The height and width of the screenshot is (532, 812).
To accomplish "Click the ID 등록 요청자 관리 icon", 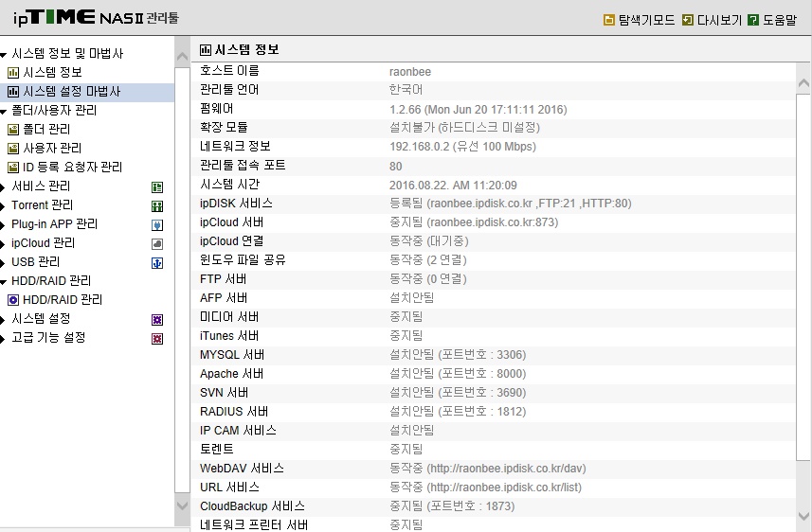I will [x=13, y=168].
